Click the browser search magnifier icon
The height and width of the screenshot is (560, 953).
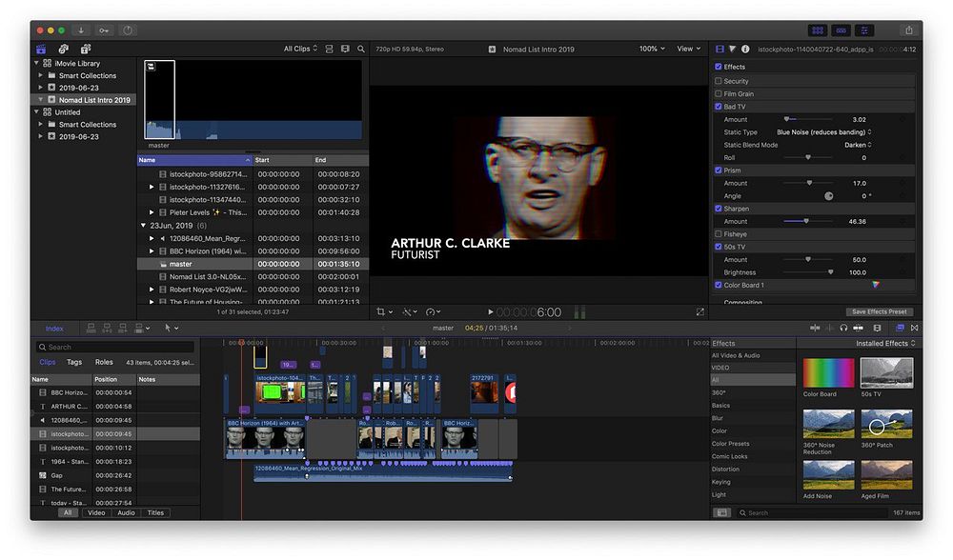(361, 49)
